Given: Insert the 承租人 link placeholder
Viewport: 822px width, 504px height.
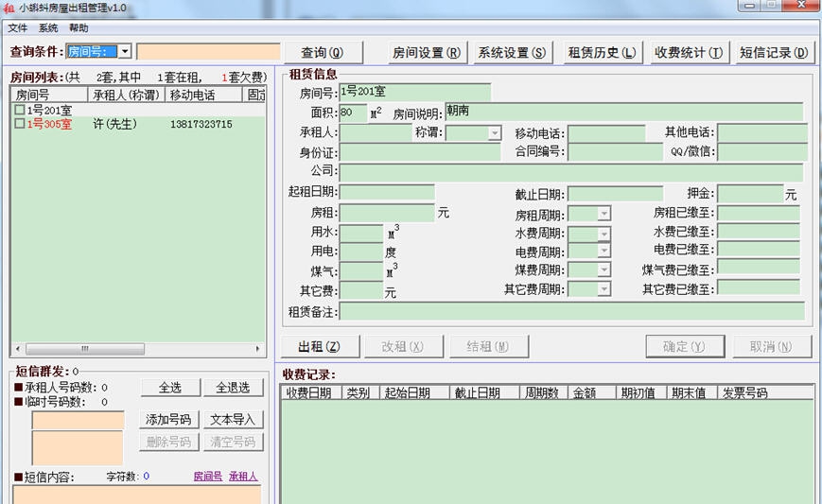Looking at the screenshot, I should 243,477.
